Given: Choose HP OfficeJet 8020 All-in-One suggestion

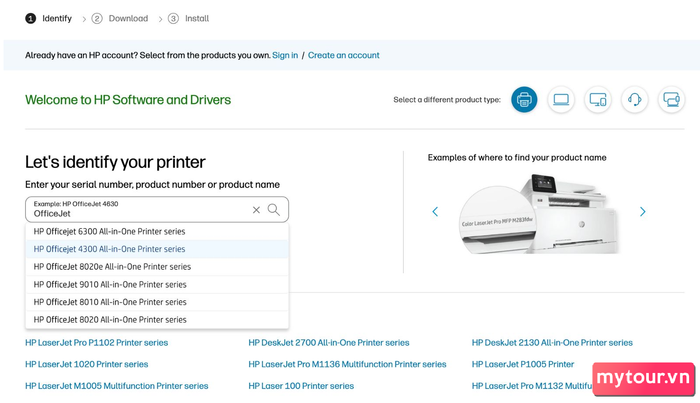Looking at the screenshot, I should click(157, 320).
